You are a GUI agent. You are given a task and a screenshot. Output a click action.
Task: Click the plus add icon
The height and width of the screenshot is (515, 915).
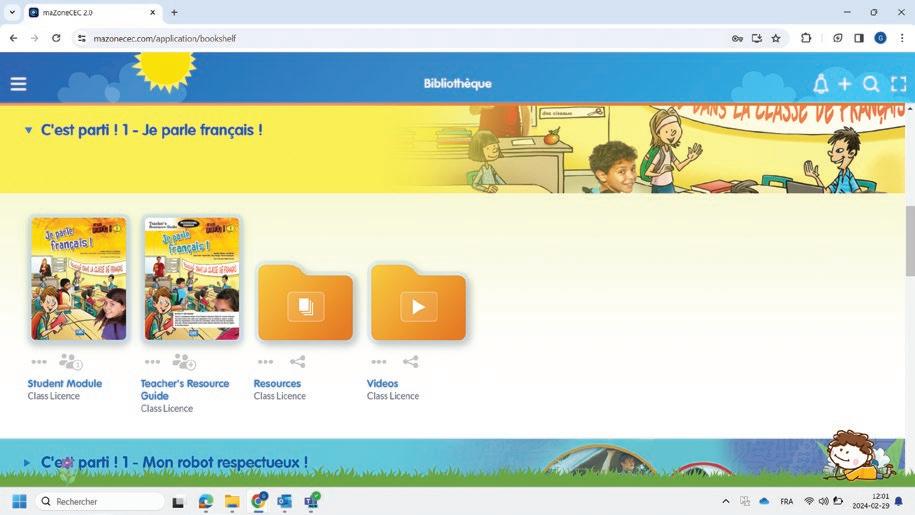(844, 84)
